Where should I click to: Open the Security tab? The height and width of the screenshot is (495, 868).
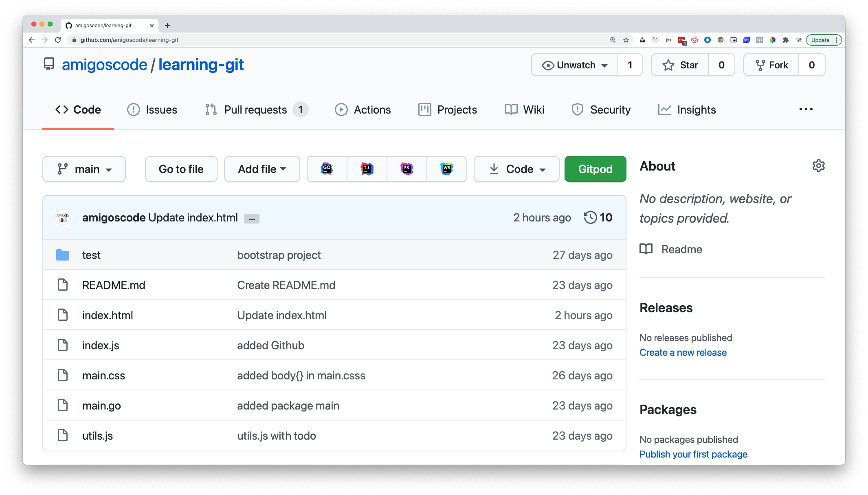pos(601,110)
